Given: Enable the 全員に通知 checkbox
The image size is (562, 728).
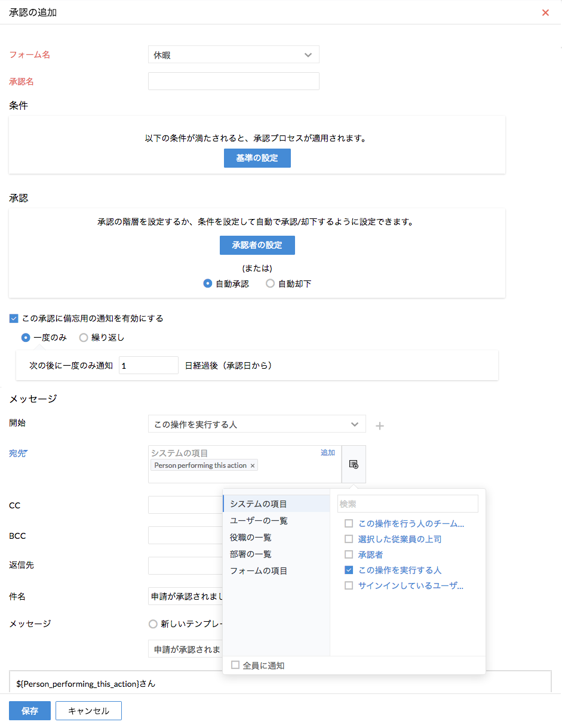Looking at the screenshot, I should (x=235, y=665).
